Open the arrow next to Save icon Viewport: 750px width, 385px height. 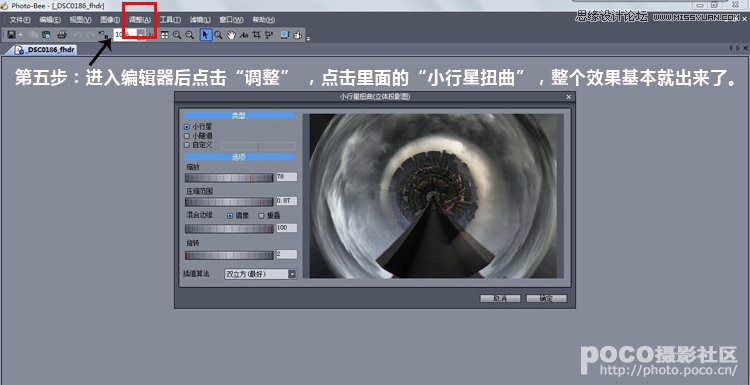(21, 35)
